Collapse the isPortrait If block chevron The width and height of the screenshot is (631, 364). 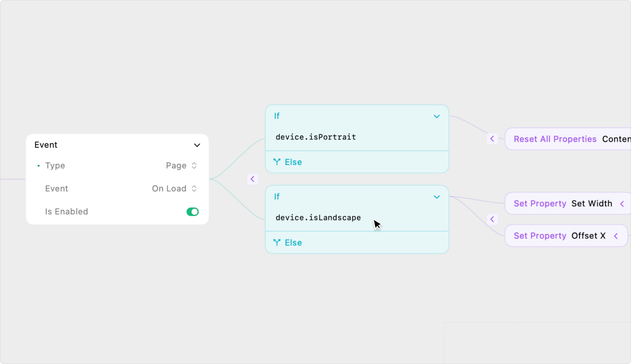tap(436, 116)
